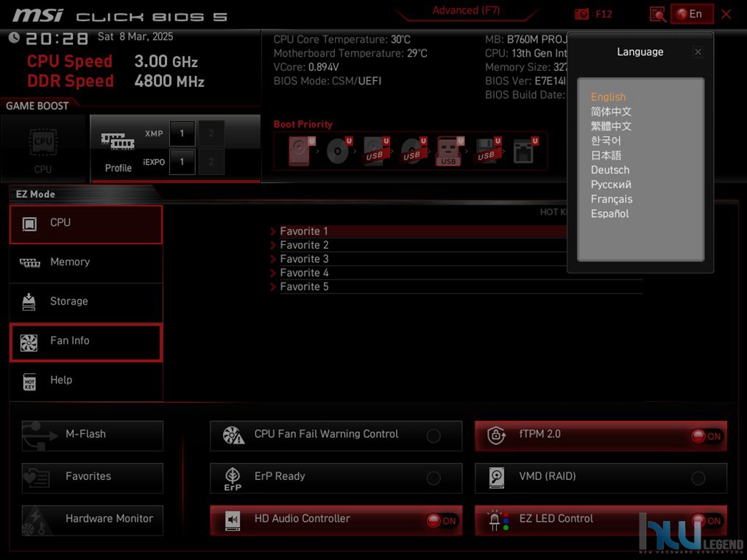Click the Memory stick icon in the sidebar
This screenshot has width=747, height=560.
[29, 263]
